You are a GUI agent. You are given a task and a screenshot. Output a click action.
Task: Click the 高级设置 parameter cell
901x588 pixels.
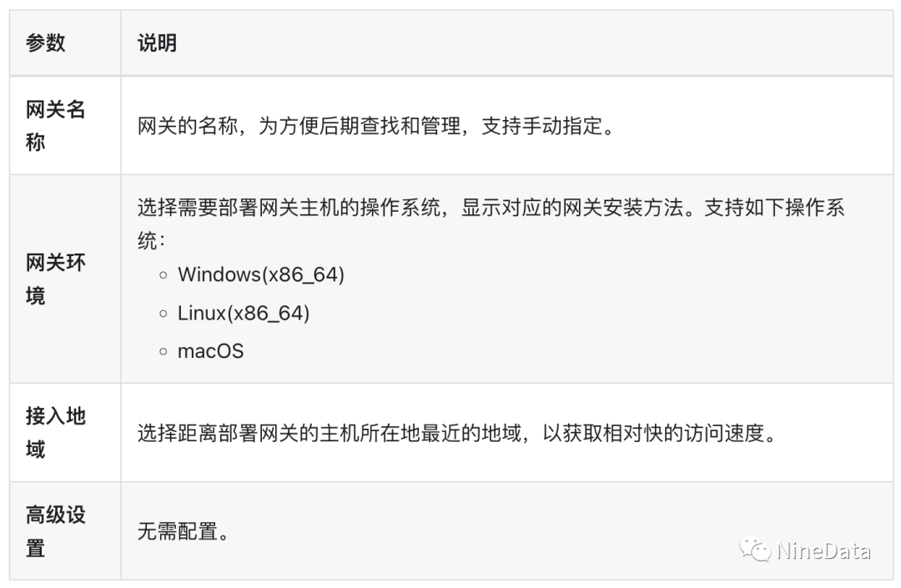56,531
